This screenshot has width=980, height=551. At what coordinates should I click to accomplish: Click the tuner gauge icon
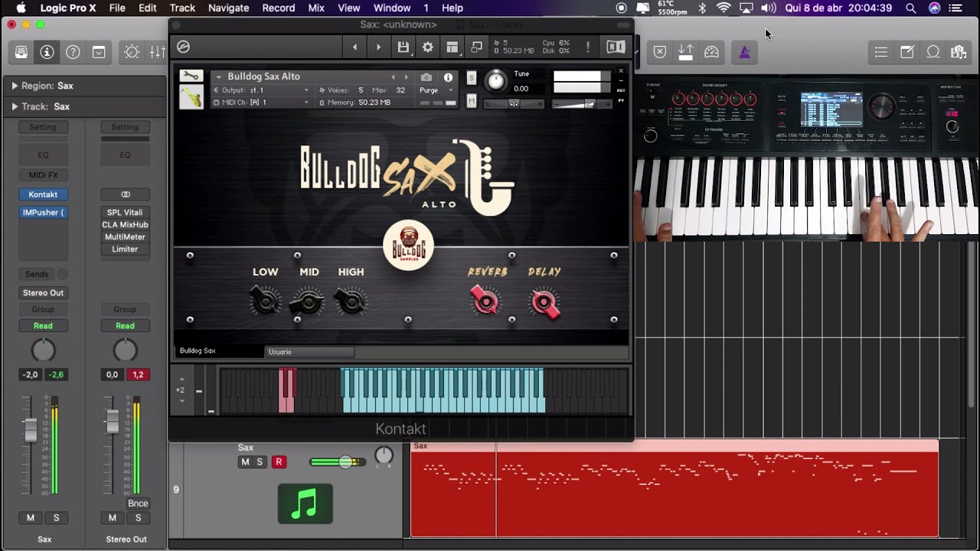[x=711, y=52]
